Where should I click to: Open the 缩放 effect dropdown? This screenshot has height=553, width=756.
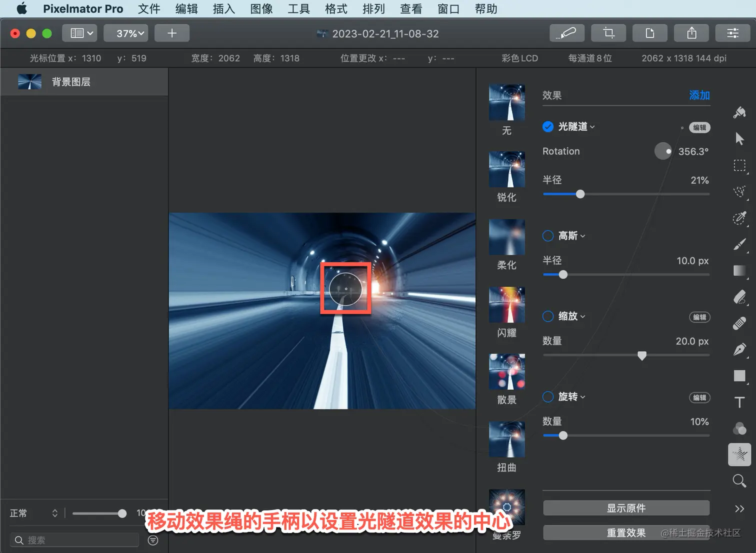tap(571, 316)
